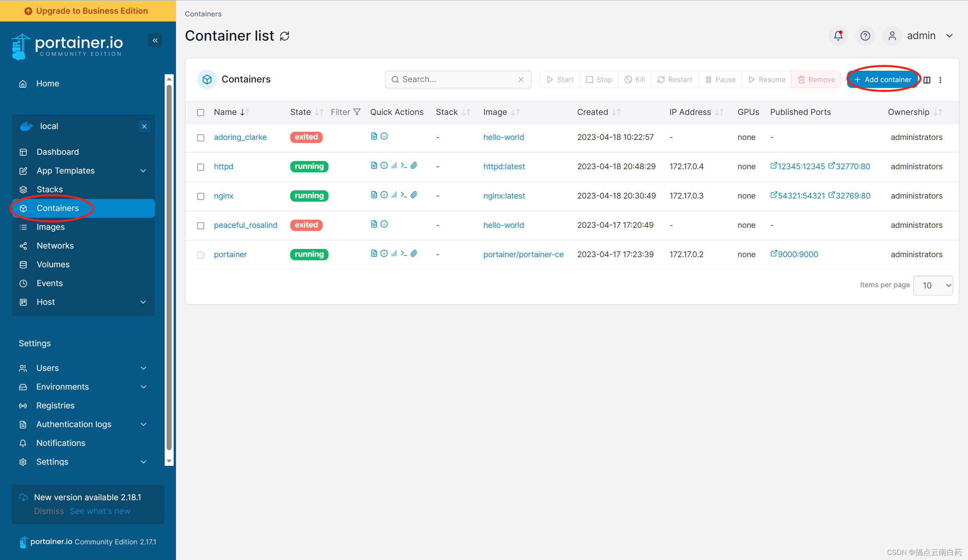Expand the Environments settings chevron
Image resolution: width=968 pixels, height=560 pixels.
144,387
